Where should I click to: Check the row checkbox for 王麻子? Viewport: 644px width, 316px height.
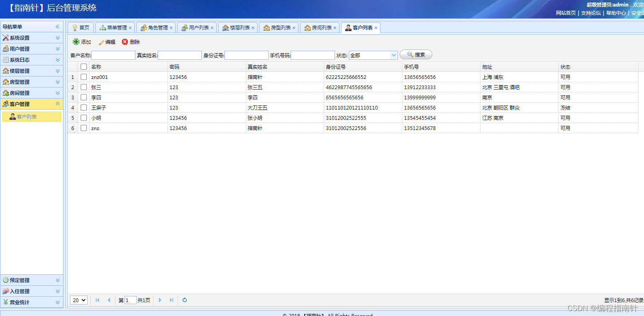(84, 108)
